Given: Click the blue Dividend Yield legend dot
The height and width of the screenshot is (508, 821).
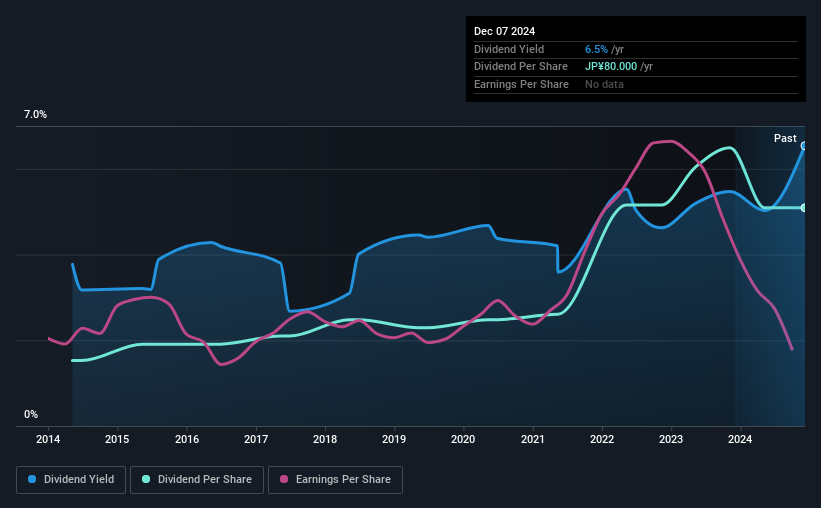Looking at the screenshot, I should [x=32, y=479].
